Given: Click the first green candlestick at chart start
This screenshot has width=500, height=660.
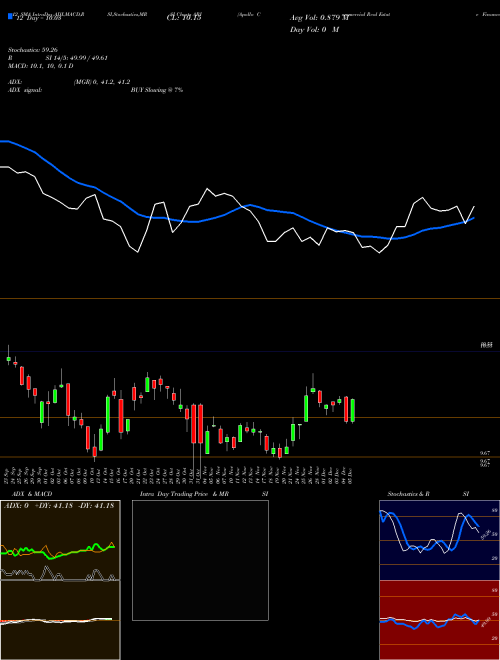Looking at the screenshot, I should click(8, 359).
